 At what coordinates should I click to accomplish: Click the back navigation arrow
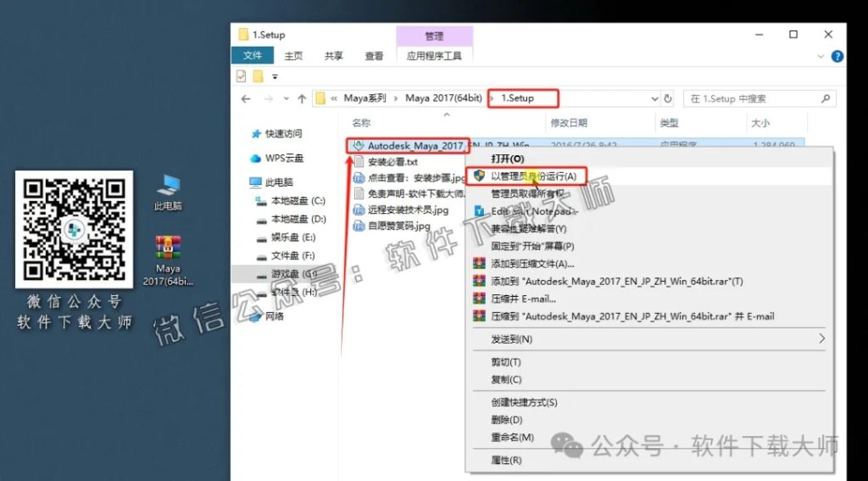point(246,99)
